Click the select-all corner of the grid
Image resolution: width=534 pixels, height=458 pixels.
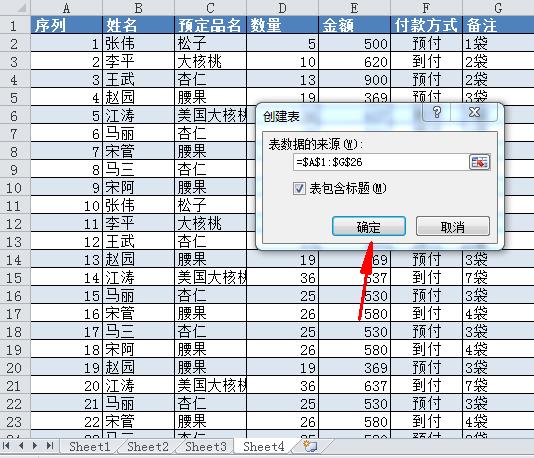[x=15, y=7]
